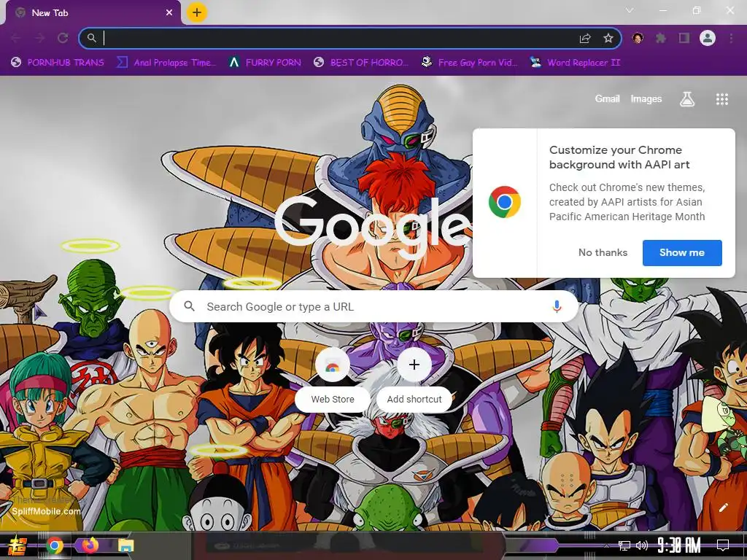
Task: Focus the address bar field
Action: 349,38
